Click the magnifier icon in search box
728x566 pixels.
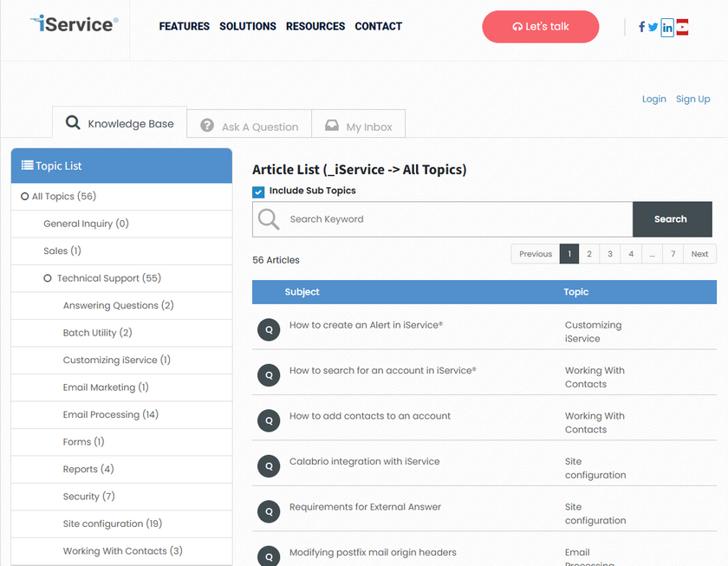click(269, 219)
